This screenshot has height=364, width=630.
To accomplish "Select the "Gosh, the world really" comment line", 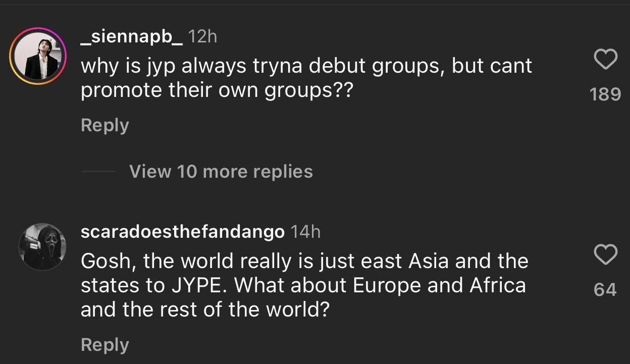I will pyautogui.click(x=304, y=261).
